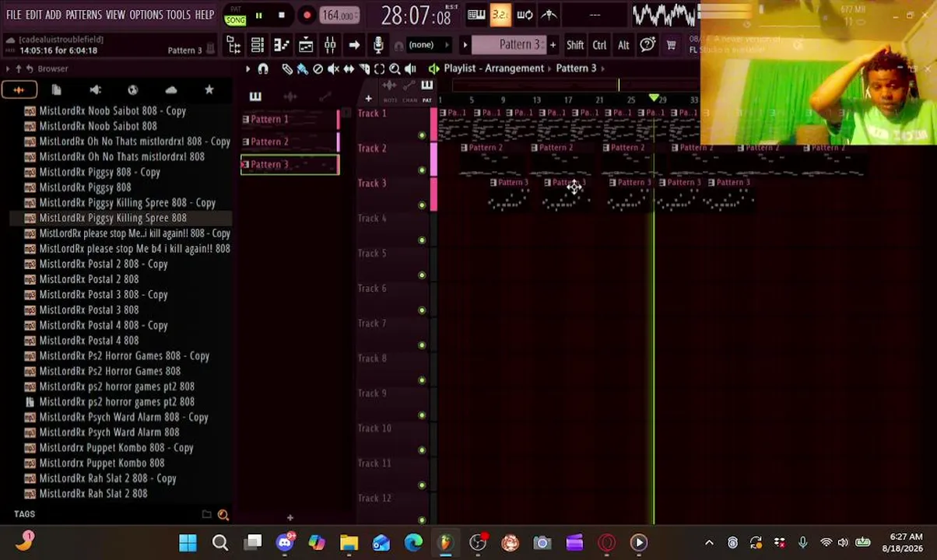Screen dimensions: 937x560
Task: Toggle the Shift modifier button
Action: click(575, 45)
